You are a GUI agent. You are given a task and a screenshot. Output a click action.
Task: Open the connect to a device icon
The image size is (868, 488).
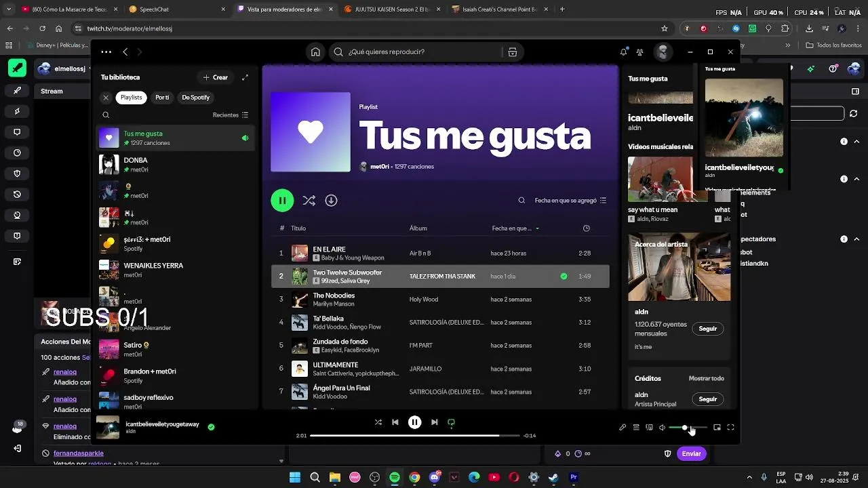click(649, 428)
